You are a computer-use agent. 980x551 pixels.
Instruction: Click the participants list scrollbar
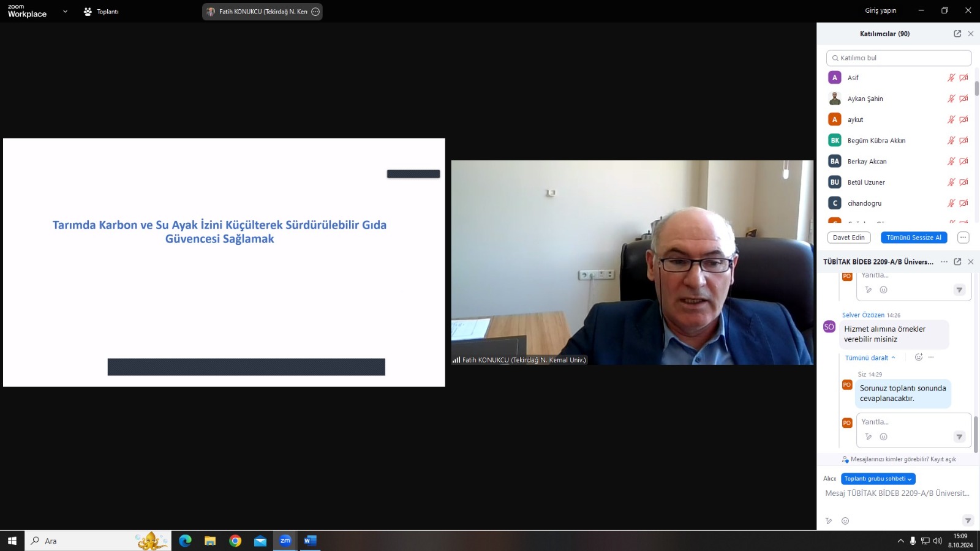tap(976, 88)
